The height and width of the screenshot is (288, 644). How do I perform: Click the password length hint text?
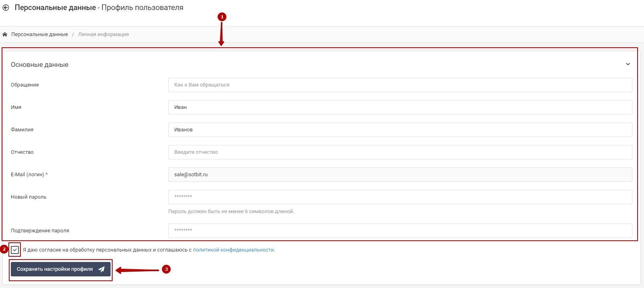pos(231,211)
